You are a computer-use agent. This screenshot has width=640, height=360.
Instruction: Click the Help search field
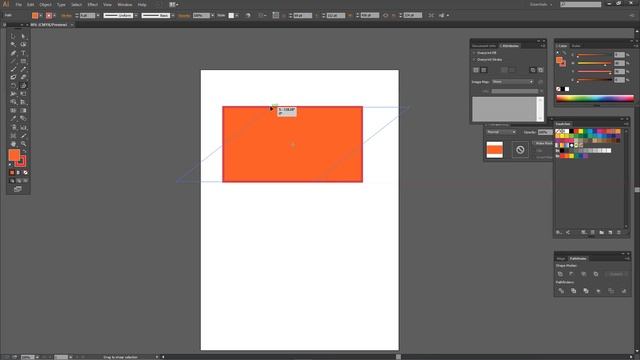coord(580,4)
